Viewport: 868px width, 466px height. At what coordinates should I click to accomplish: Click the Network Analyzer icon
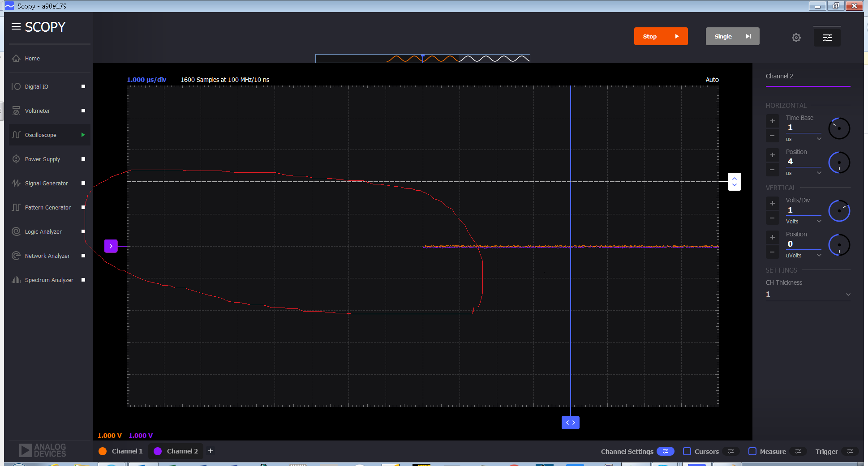(x=16, y=256)
